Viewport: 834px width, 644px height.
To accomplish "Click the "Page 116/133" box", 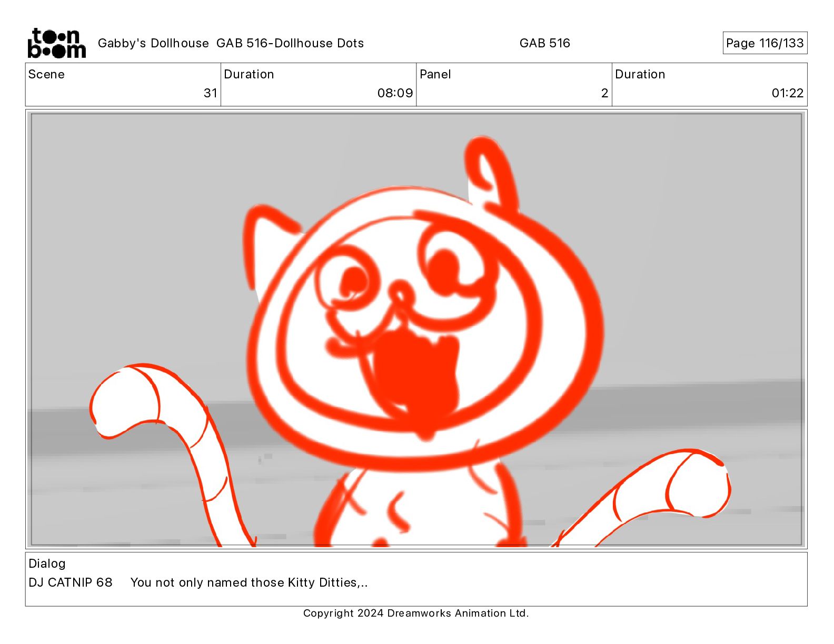I will [x=764, y=43].
